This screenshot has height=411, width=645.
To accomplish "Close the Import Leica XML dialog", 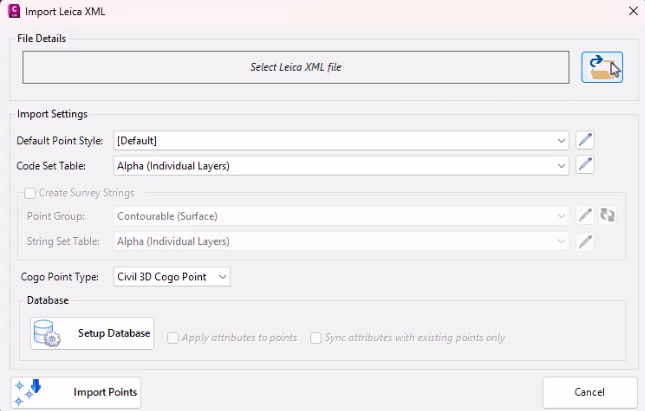I will tap(633, 11).
